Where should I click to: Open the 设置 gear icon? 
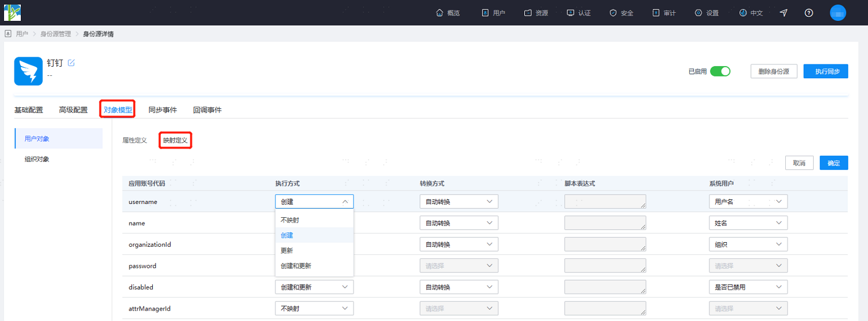(x=698, y=13)
